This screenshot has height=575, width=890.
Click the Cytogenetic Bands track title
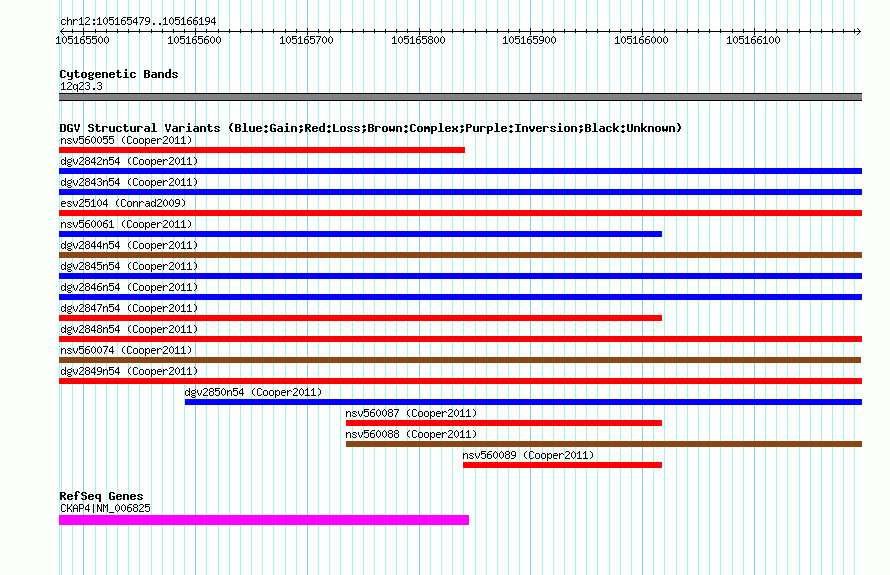pos(119,74)
